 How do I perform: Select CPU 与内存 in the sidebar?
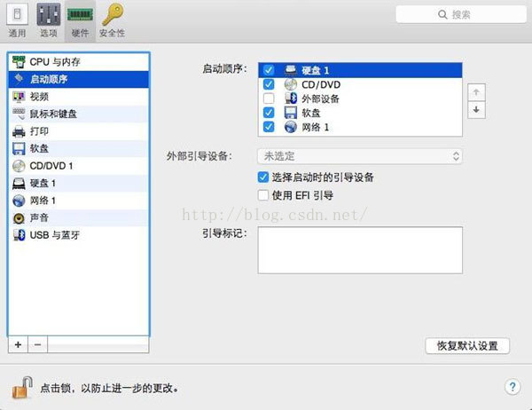pyautogui.click(x=78, y=62)
